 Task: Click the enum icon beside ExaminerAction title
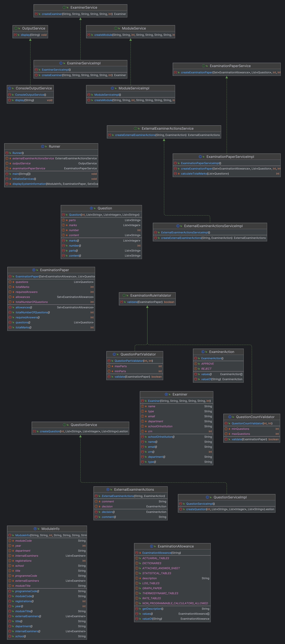pyautogui.click(x=203, y=352)
